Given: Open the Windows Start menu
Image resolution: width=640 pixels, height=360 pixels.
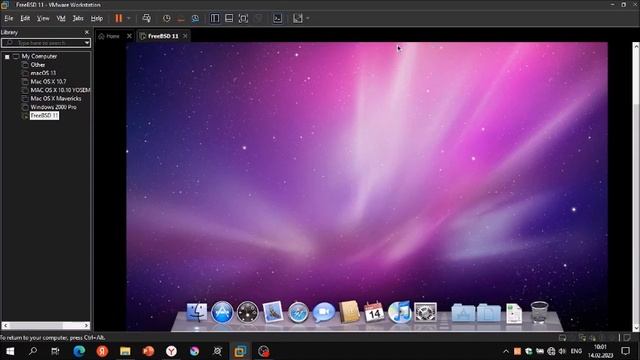Looking at the screenshot, I should coord(10,351).
